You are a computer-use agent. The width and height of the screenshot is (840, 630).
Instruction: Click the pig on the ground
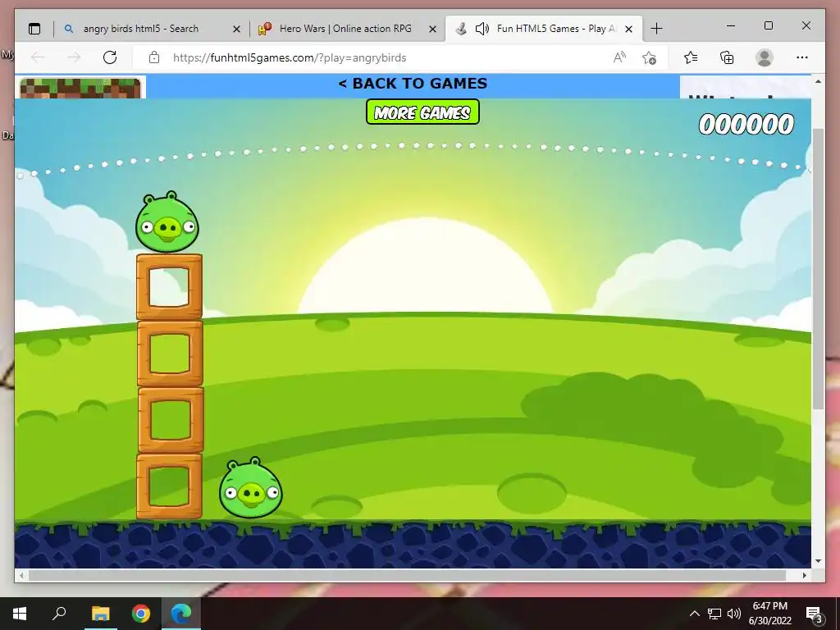click(251, 488)
